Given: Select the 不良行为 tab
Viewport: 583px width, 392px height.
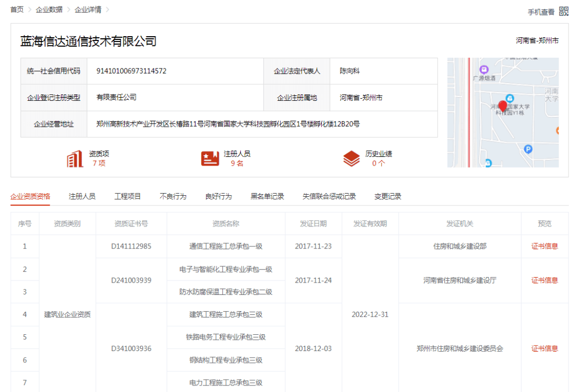Looking at the screenshot, I should click(x=173, y=196).
